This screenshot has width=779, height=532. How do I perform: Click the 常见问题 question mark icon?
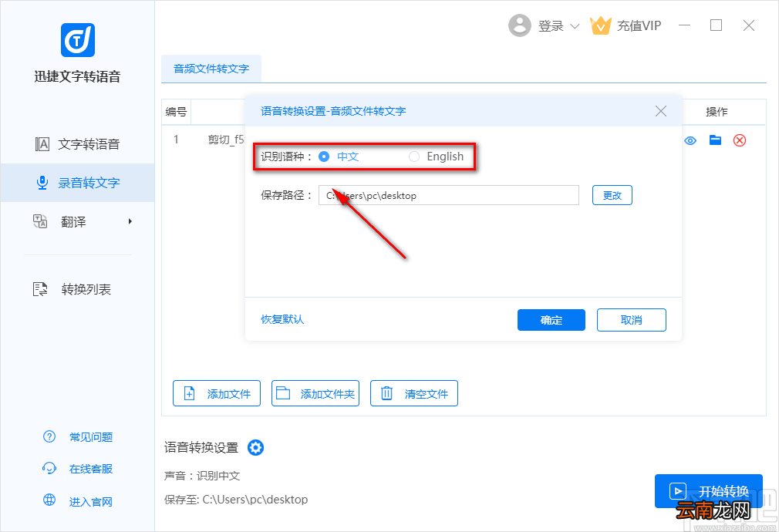(49, 436)
